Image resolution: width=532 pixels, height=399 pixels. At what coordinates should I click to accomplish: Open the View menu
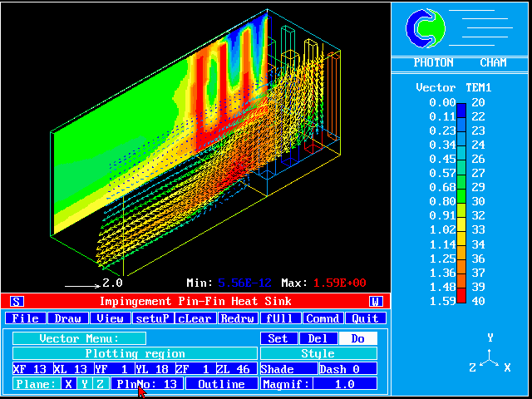110,318
